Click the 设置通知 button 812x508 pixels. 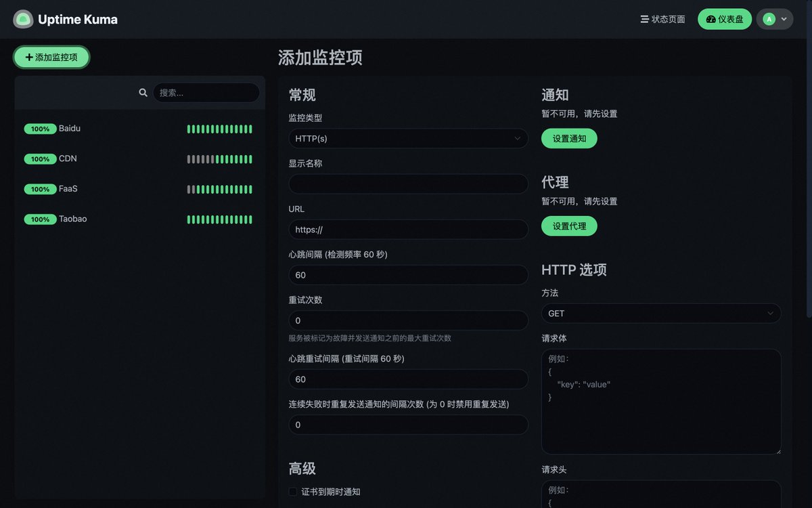point(569,139)
